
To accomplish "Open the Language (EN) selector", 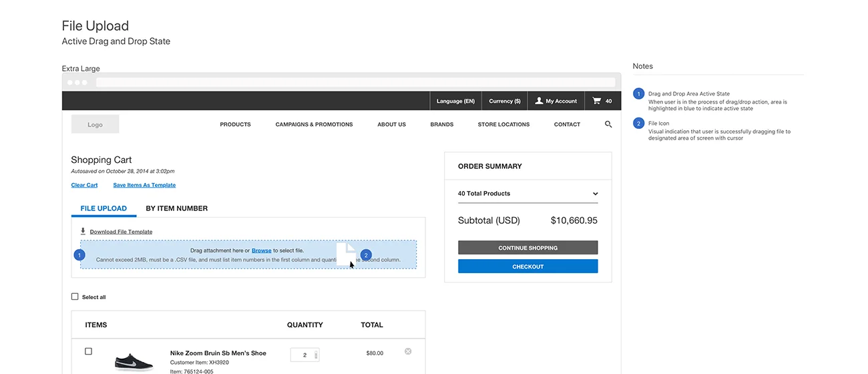I will pos(455,101).
